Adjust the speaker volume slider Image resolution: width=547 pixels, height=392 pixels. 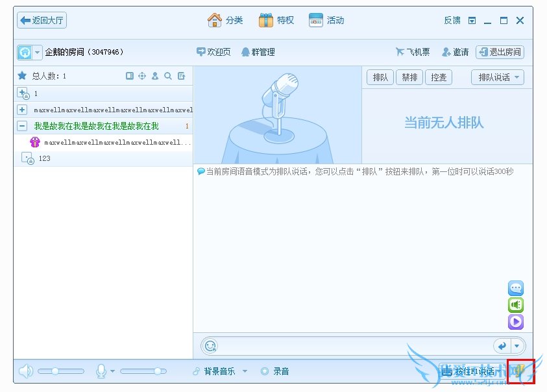point(61,371)
